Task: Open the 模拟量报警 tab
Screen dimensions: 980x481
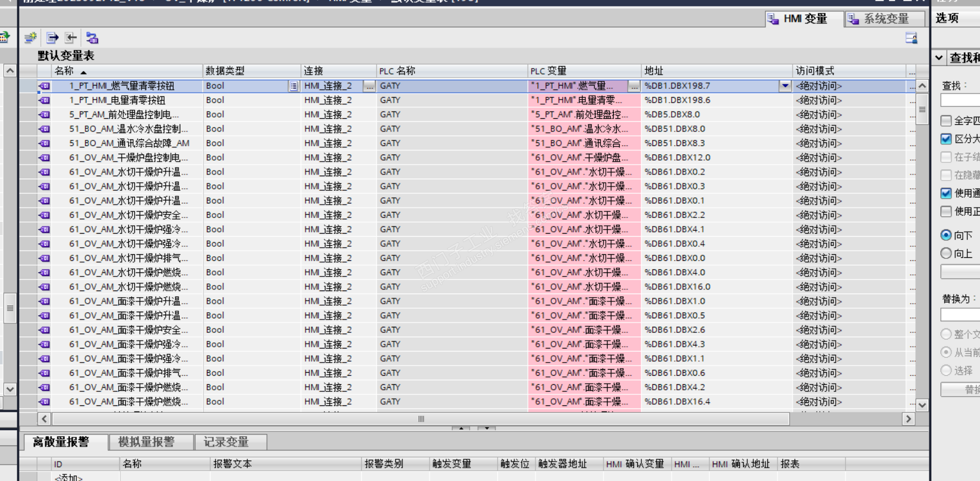Action: click(x=146, y=442)
